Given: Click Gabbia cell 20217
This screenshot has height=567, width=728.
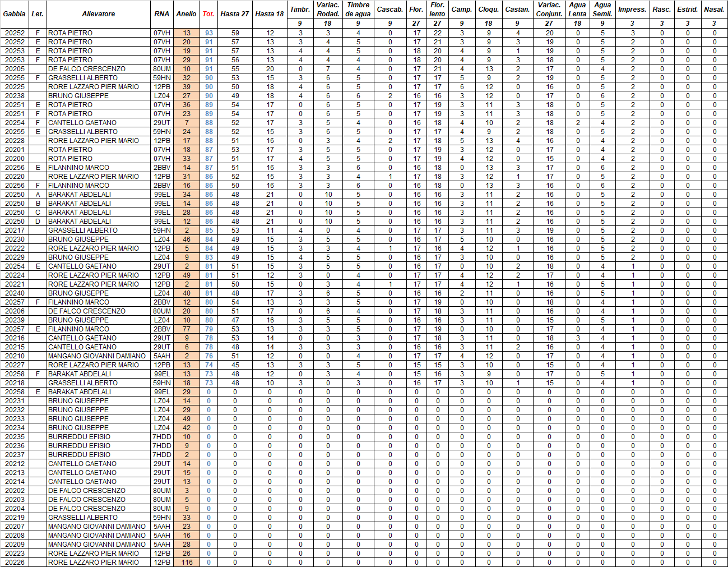Looking at the screenshot, I should 15,231.
